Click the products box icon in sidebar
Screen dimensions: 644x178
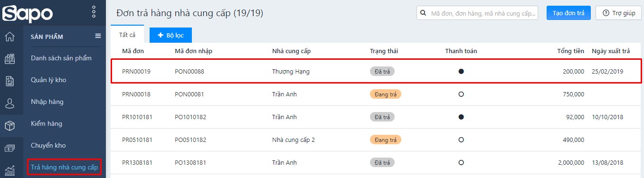pos(9,126)
